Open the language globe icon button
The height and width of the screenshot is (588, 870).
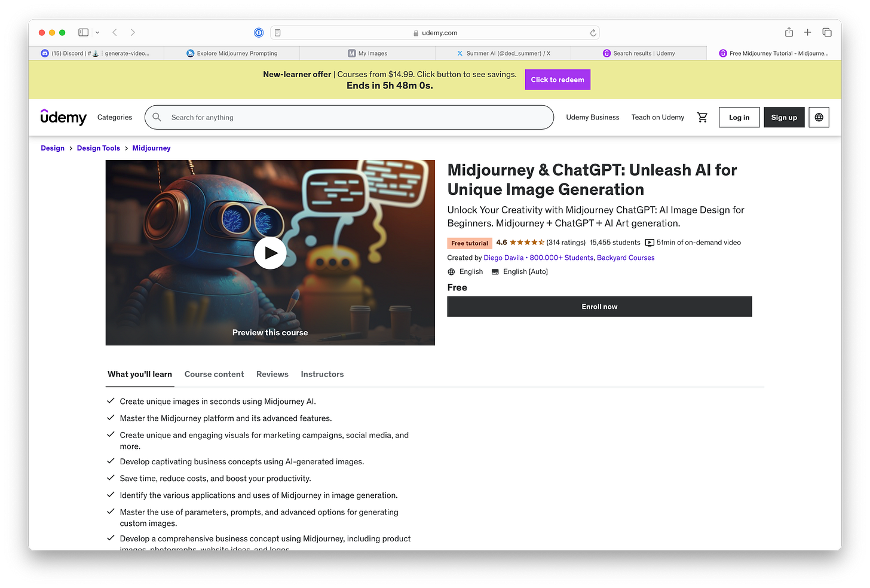(x=819, y=117)
